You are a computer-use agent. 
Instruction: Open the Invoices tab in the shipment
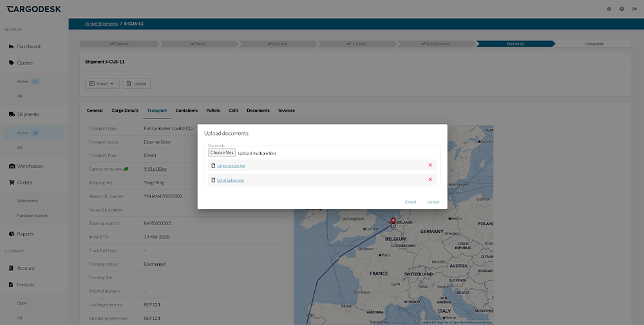coord(287,111)
